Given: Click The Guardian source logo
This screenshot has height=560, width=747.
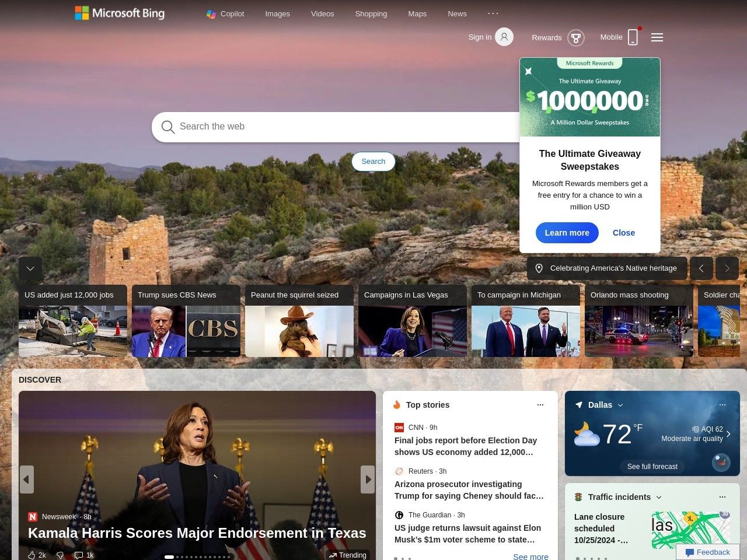Looking at the screenshot, I should coord(399,515).
